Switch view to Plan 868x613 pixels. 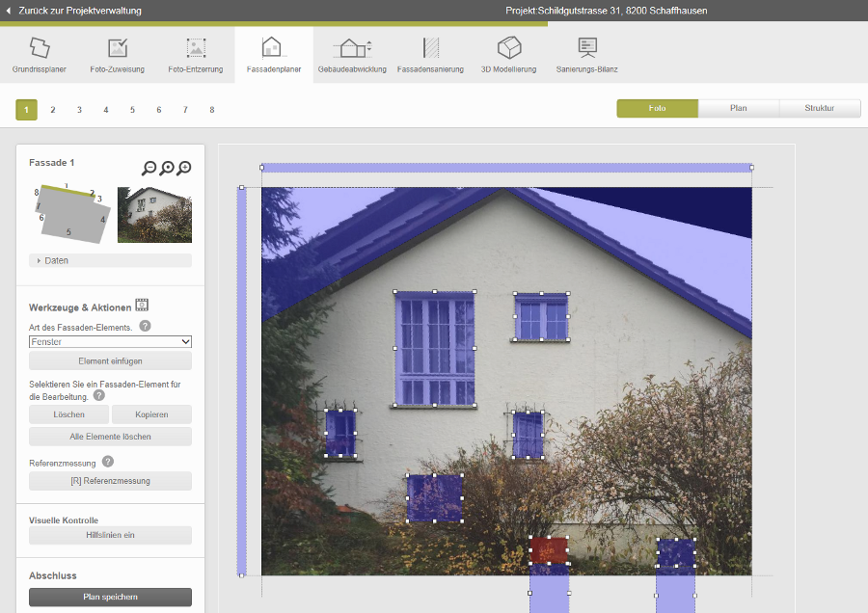coord(738,108)
